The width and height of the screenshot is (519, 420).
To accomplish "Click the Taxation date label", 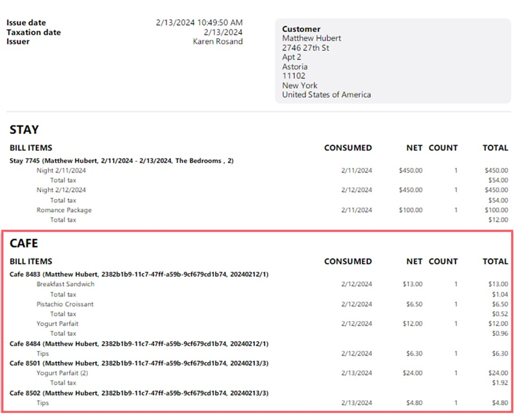I will pos(33,32).
